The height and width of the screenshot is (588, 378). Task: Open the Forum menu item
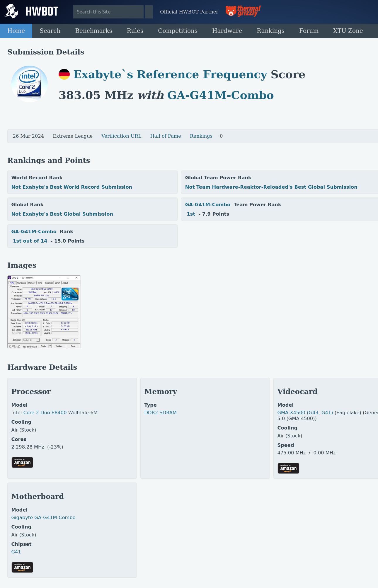tap(309, 31)
